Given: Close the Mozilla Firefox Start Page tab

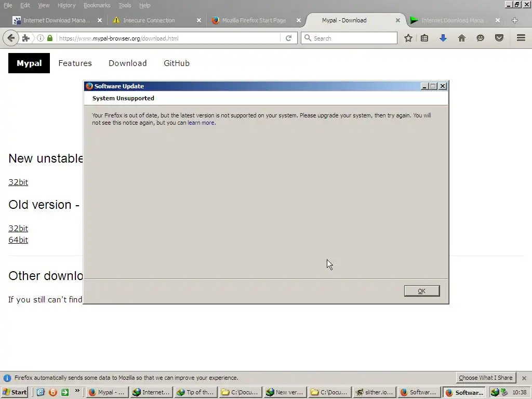Looking at the screenshot, I should 299,20.
